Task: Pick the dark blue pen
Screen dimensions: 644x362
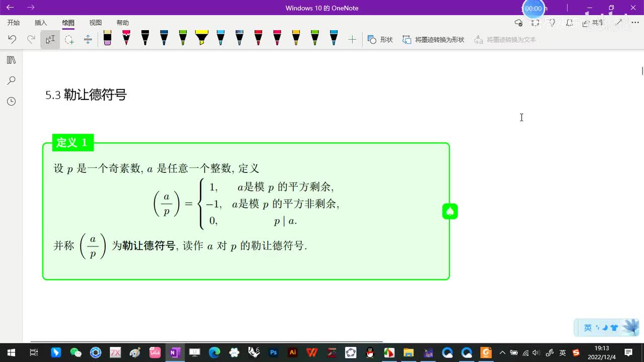Action: pyautogui.click(x=164, y=38)
